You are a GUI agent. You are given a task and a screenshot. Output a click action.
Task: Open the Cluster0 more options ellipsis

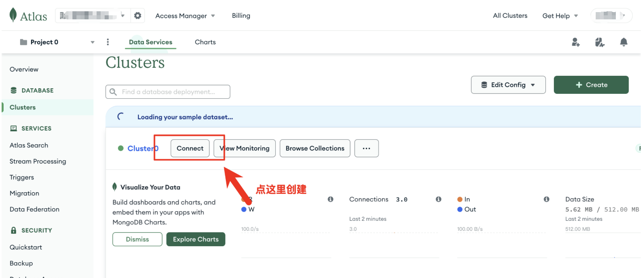pos(366,148)
